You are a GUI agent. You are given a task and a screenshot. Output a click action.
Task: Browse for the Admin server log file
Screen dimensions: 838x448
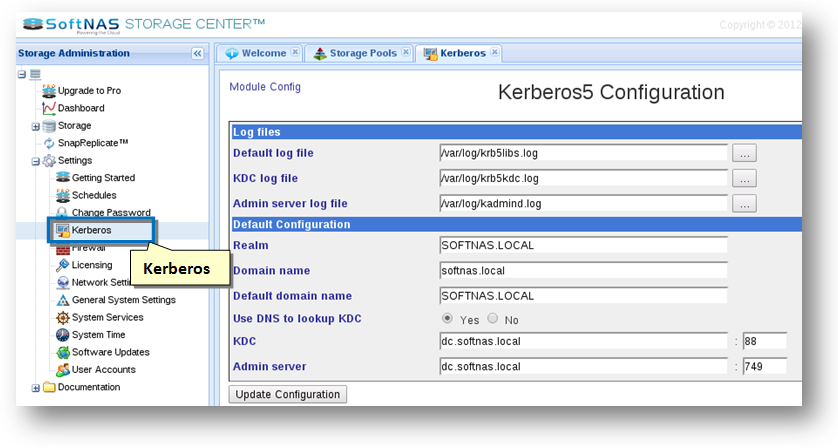pyautogui.click(x=744, y=204)
